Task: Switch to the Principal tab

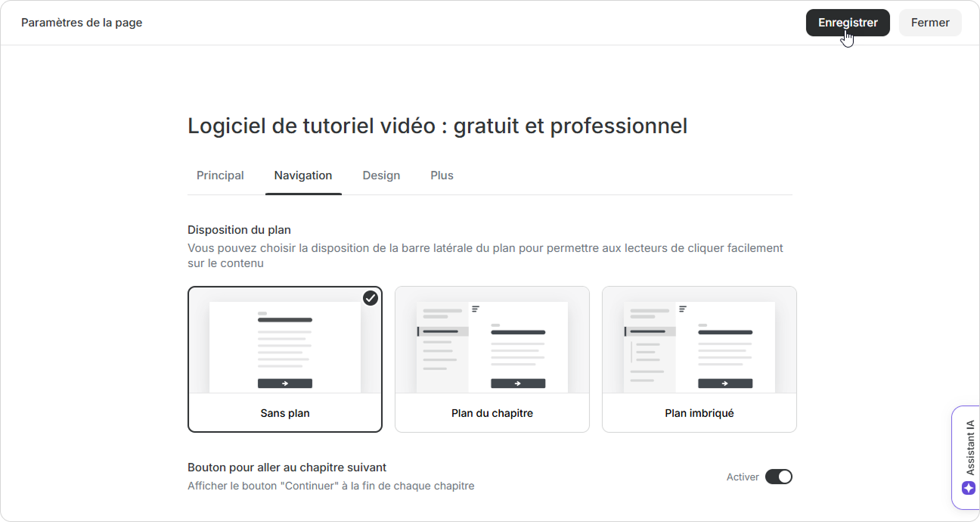Action: coord(220,176)
